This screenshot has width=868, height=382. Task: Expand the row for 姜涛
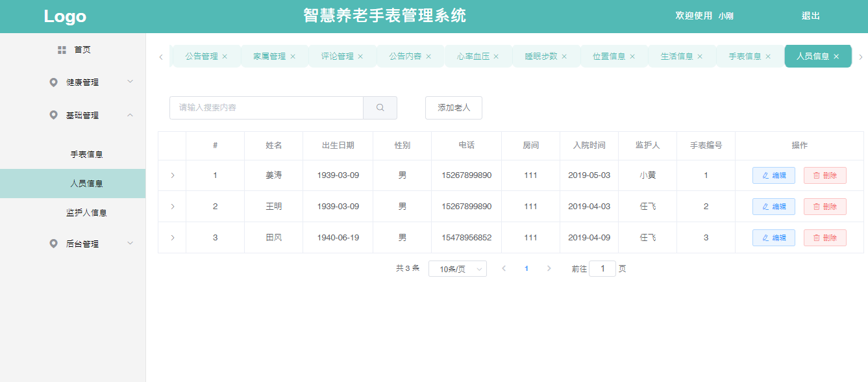pos(172,175)
